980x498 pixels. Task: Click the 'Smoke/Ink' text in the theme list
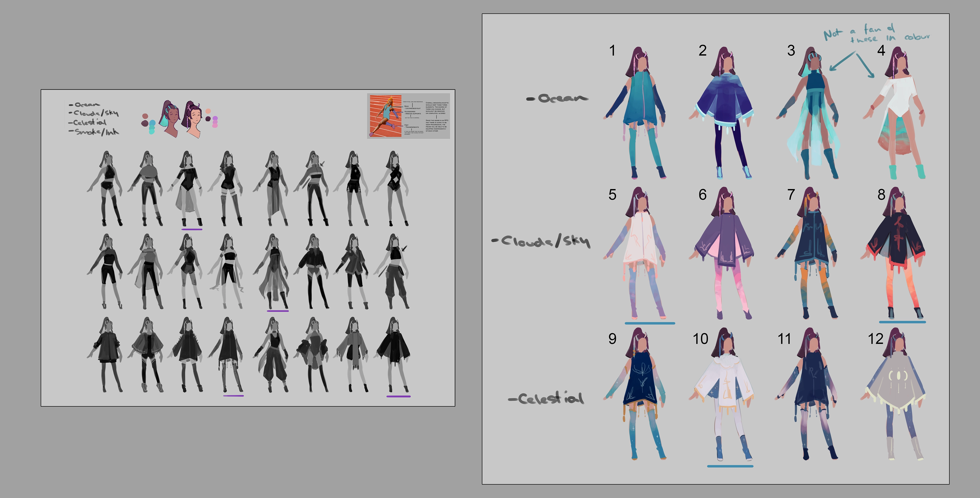[x=94, y=132]
